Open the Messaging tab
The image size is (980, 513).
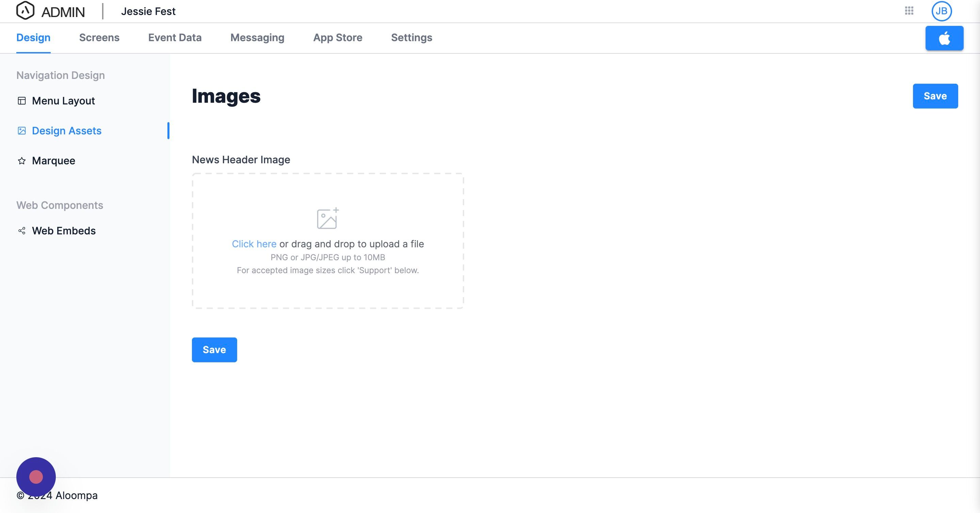[x=257, y=38]
